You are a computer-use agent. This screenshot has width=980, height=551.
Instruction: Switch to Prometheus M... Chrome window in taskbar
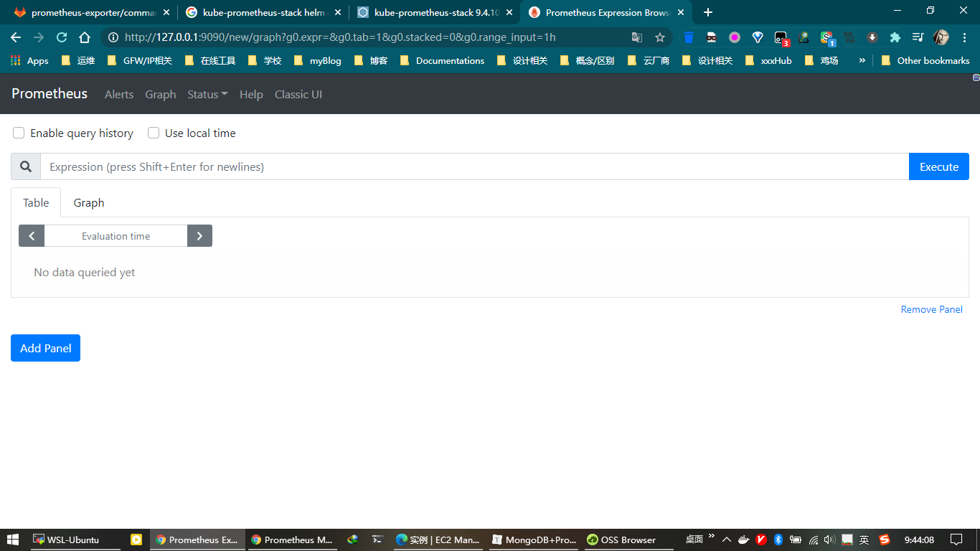(292, 540)
